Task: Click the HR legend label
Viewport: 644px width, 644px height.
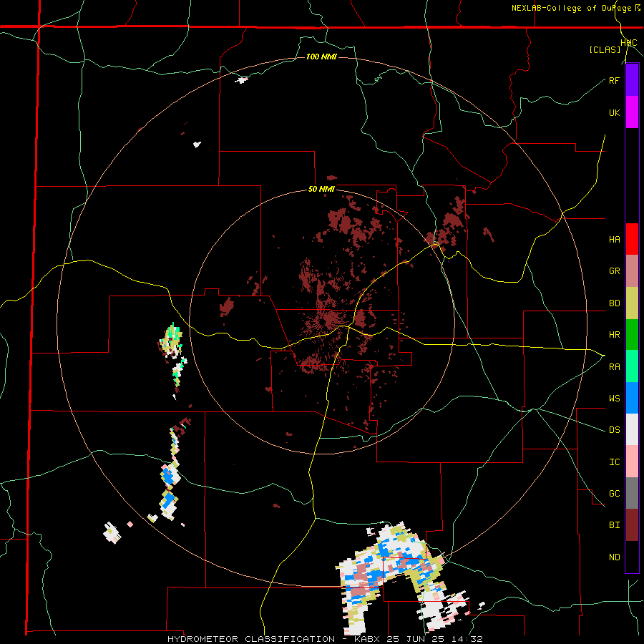Action: (x=614, y=335)
